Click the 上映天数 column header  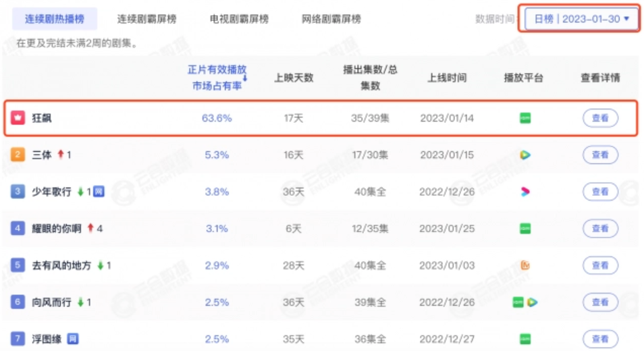(294, 78)
